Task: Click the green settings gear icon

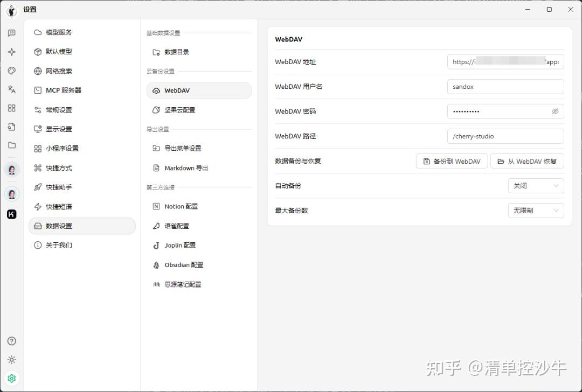Action: coord(11,378)
